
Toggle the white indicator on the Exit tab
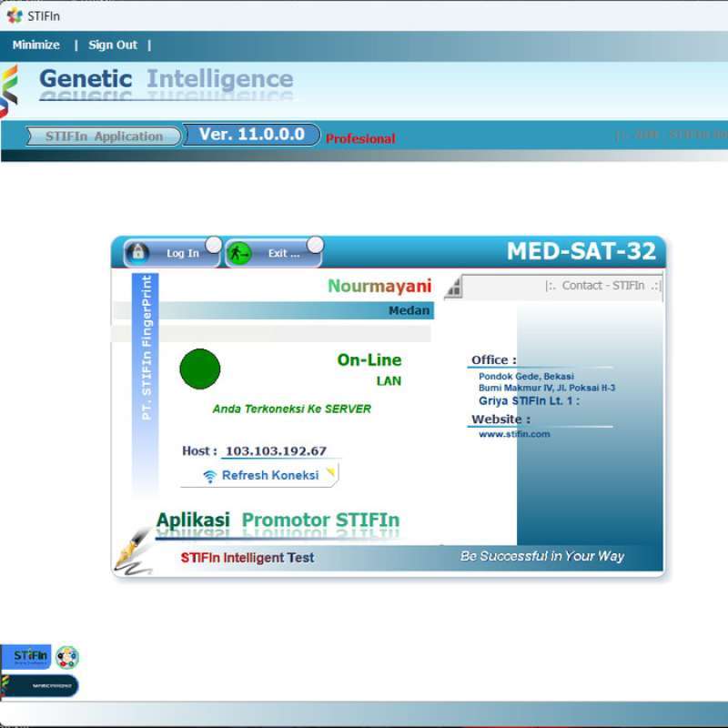313,242
